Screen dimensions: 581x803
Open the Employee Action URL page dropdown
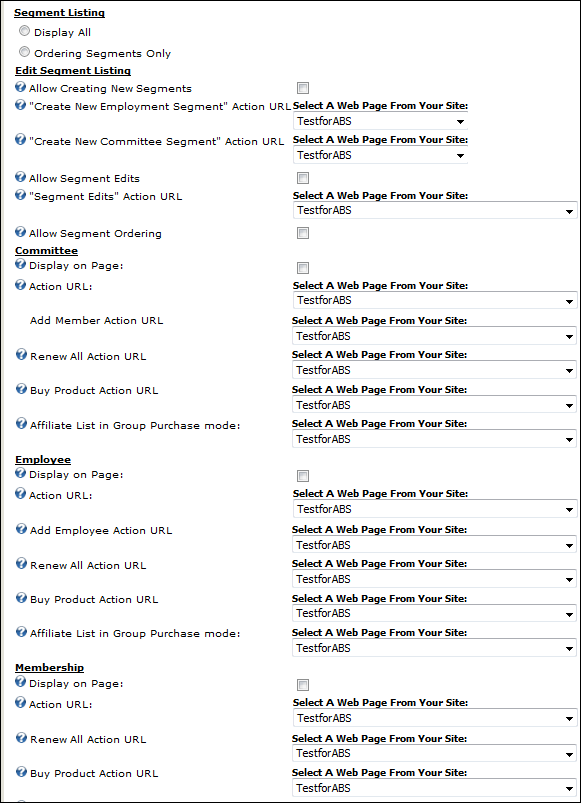435,509
